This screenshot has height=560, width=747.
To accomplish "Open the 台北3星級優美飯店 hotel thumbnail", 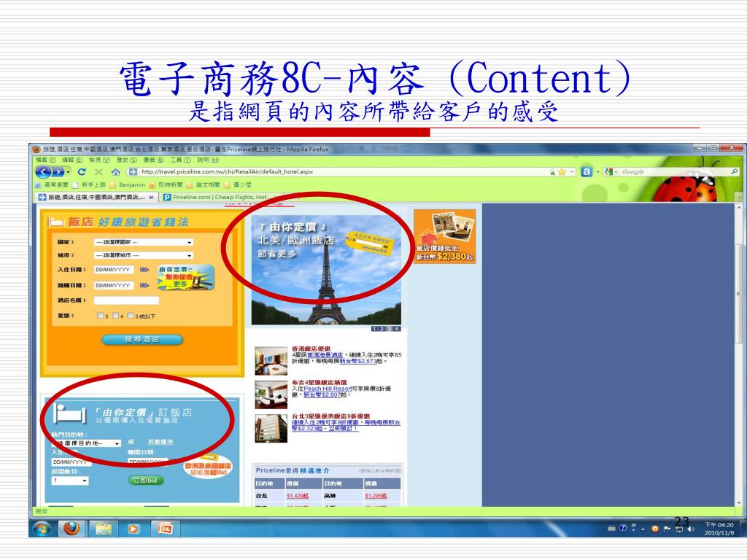I will pos(271,429).
